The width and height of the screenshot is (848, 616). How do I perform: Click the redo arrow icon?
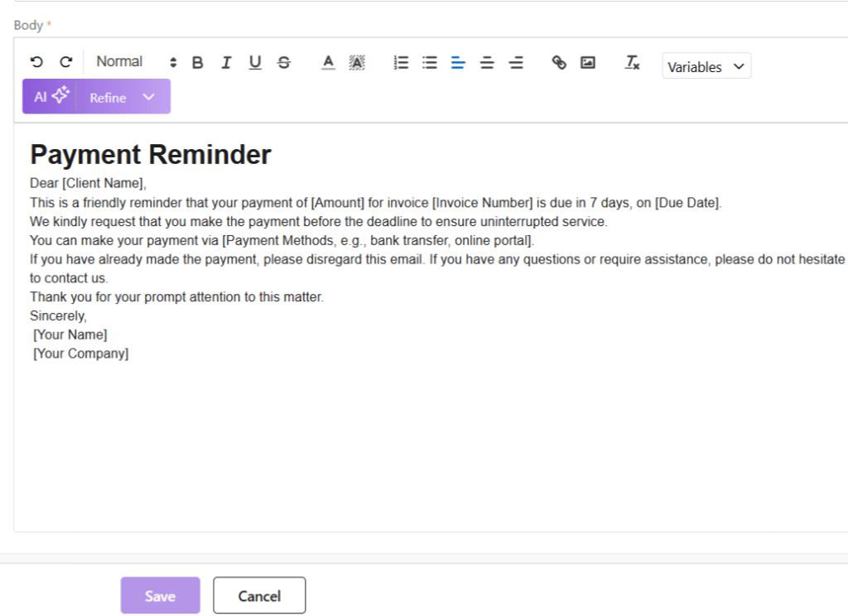(66, 62)
